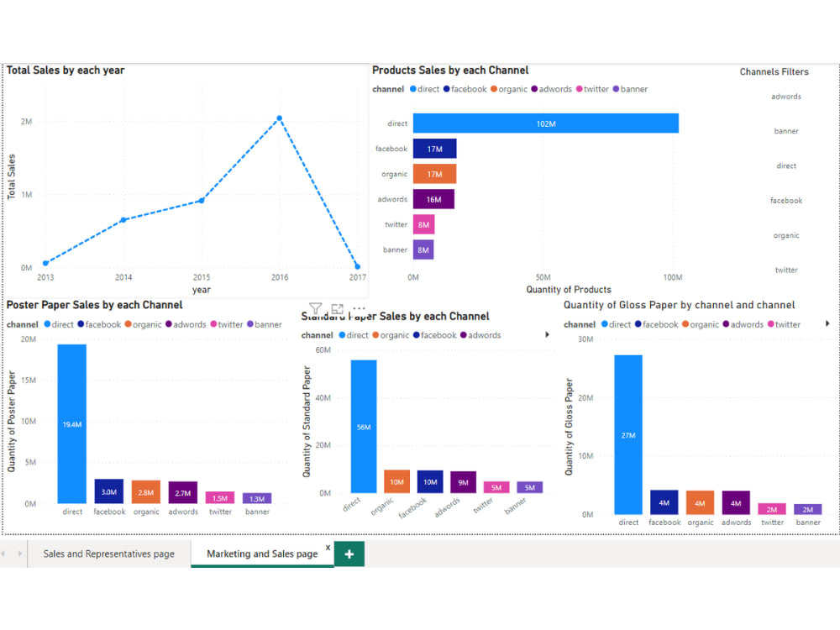
Task: Select adwords in Channels Filters slicer
Action: pos(785,96)
